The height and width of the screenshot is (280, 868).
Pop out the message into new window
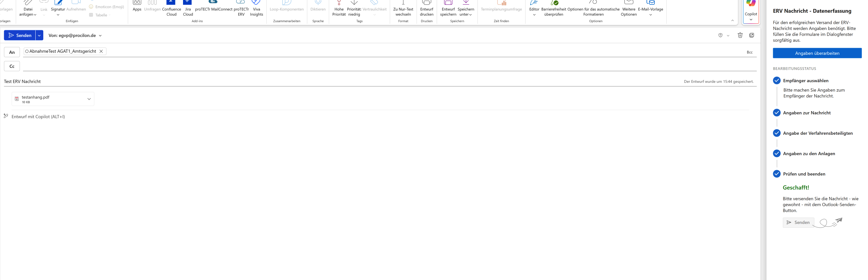[x=752, y=35]
